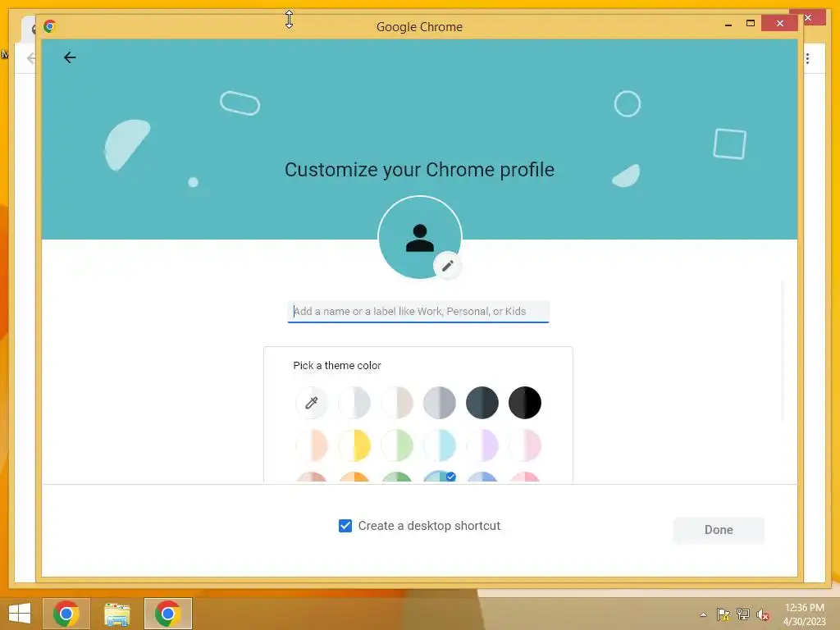Choose the light cyan theme swatch
840x630 pixels.
440,445
